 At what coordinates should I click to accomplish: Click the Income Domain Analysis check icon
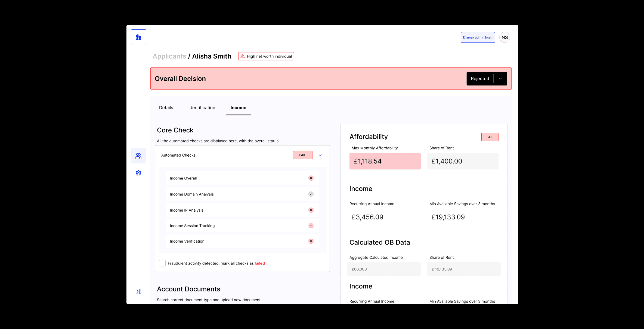311,194
